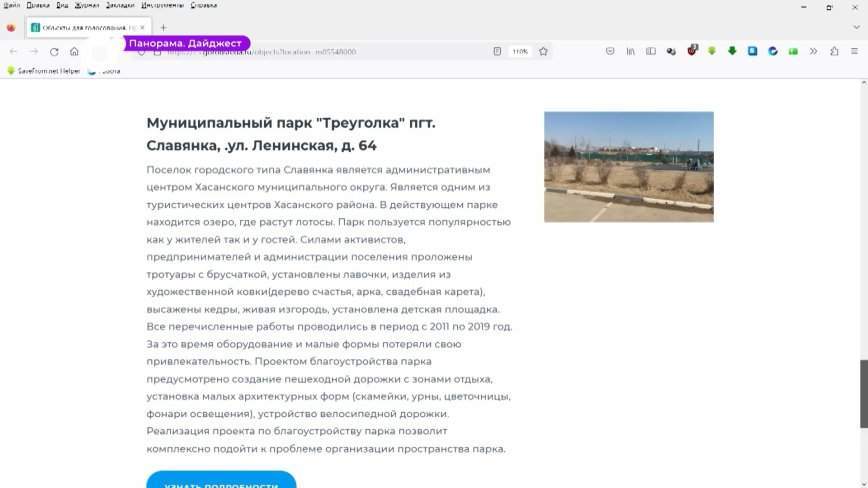
Task: Minimize the browser window
Action: pyautogui.click(x=804, y=7)
